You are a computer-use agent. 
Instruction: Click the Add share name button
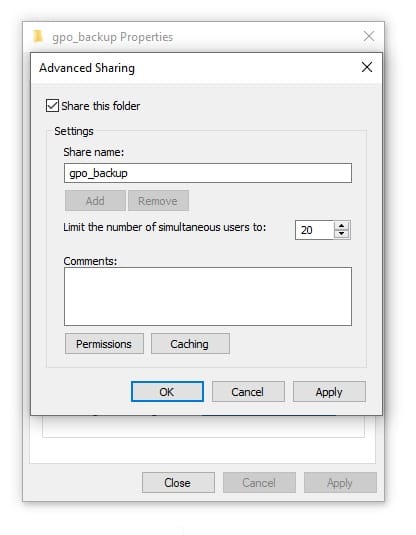coord(95,201)
